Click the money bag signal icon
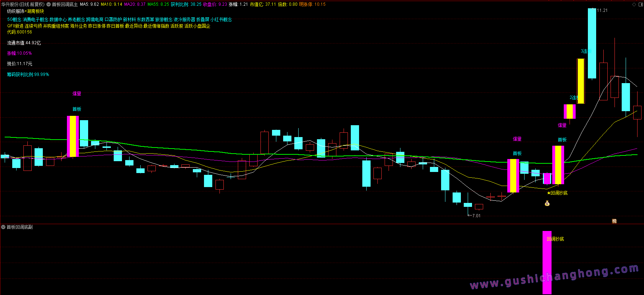Viewport: 644px width, 295px height. [547, 204]
